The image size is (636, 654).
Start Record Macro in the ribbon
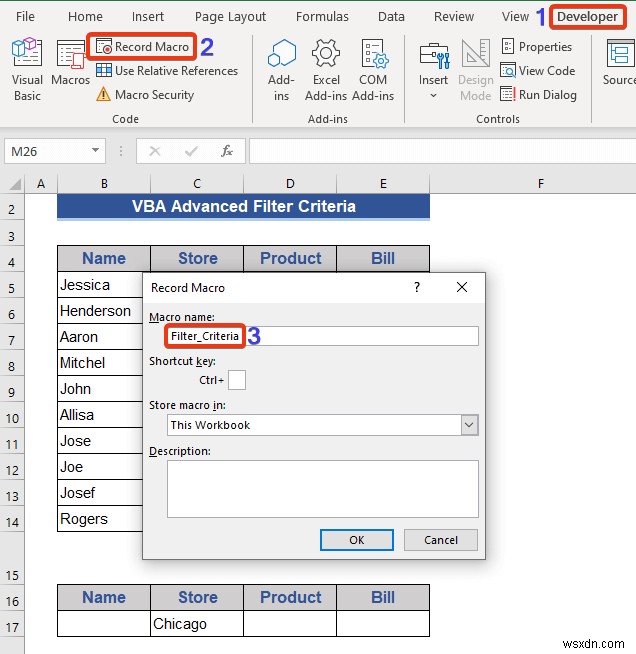click(x=142, y=47)
